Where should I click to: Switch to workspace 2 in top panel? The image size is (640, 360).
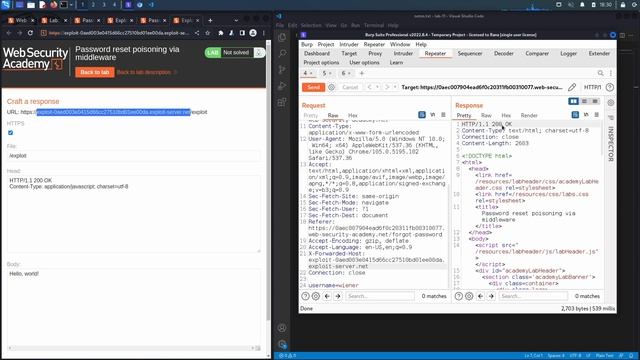pos(93,5)
